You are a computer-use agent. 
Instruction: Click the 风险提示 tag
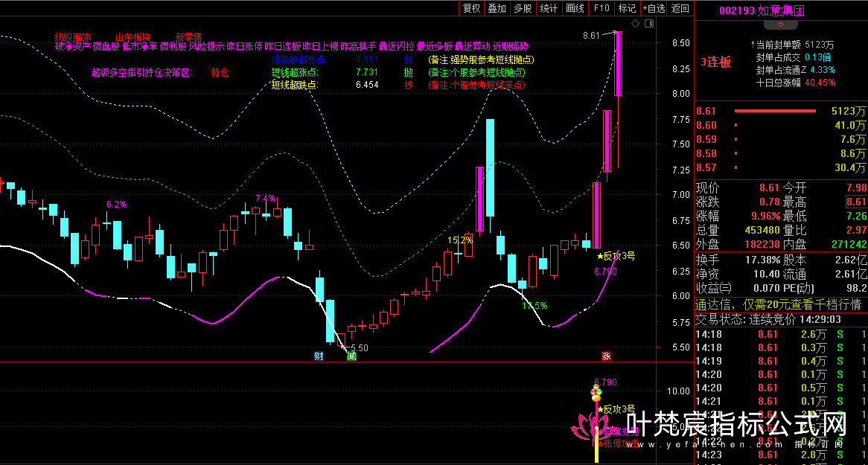point(206,46)
